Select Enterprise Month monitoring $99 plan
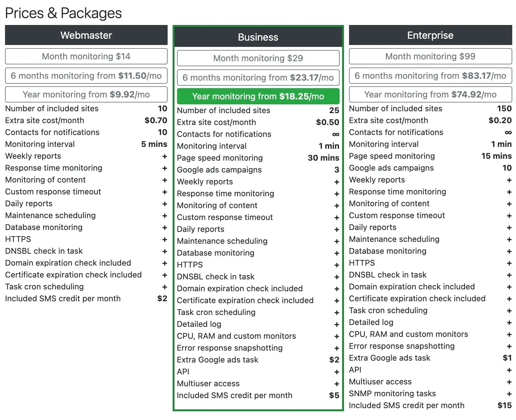Image resolution: width=516 pixels, height=420 pixels. pos(430,56)
